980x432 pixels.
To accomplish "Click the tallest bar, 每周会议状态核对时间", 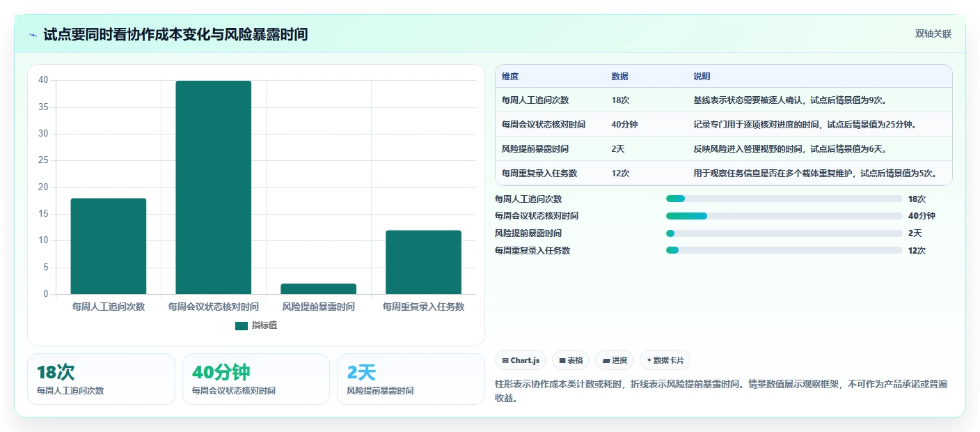I will [214, 187].
